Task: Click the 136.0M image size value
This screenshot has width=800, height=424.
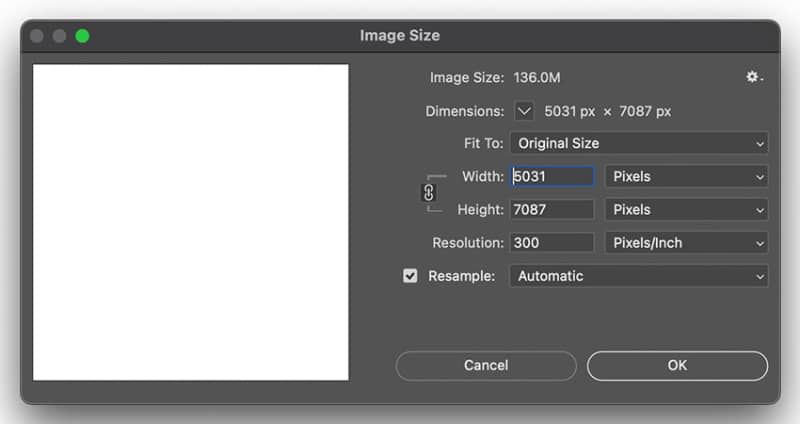Action: tap(537, 78)
